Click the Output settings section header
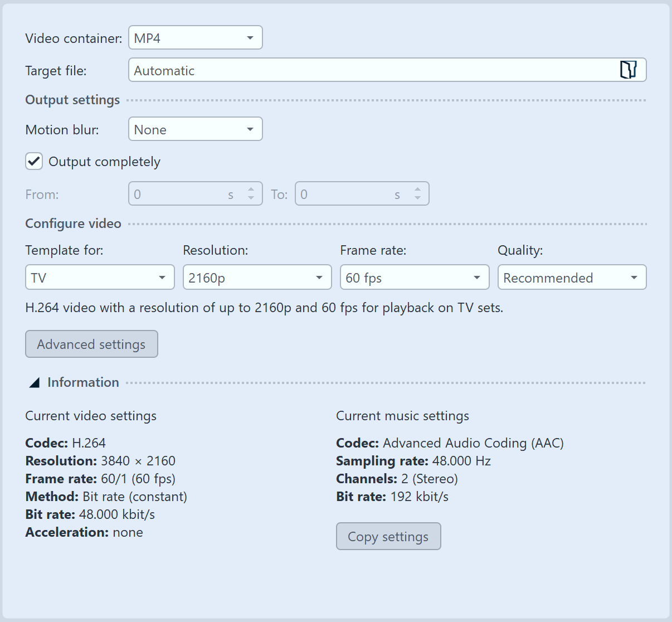 click(x=72, y=100)
